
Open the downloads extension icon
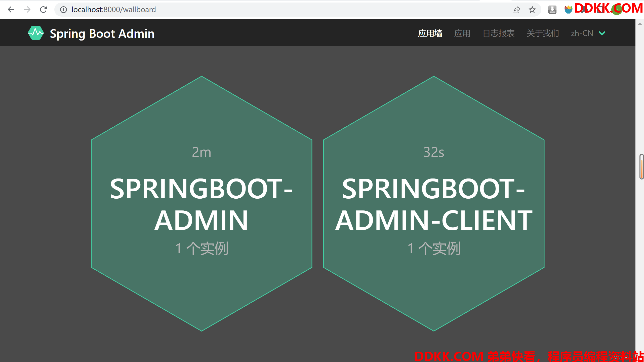coord(552,10)
